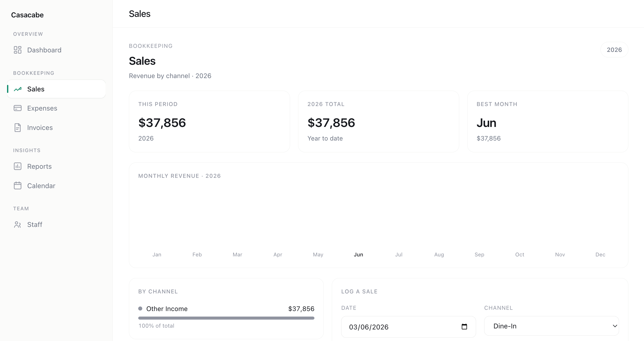
Task: Select the Apr month label
Action: click(x=278, y=254)
